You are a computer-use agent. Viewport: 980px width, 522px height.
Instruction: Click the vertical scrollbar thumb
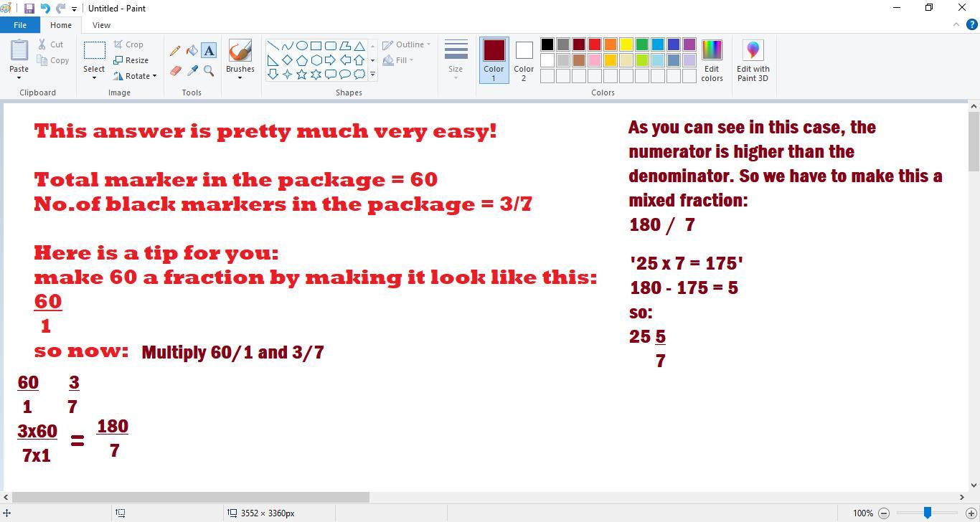(x=974, y=142)
